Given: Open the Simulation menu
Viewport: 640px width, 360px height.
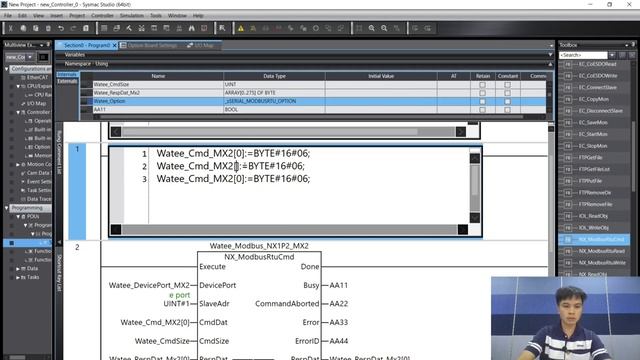Looking at the screenshot, I should point(132,16).
